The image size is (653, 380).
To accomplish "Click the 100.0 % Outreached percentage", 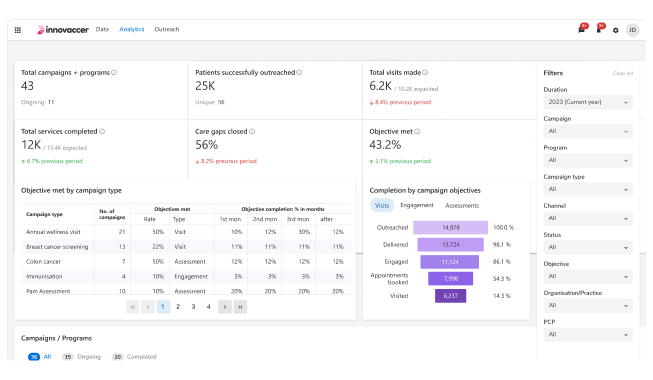I will (503, 228).
